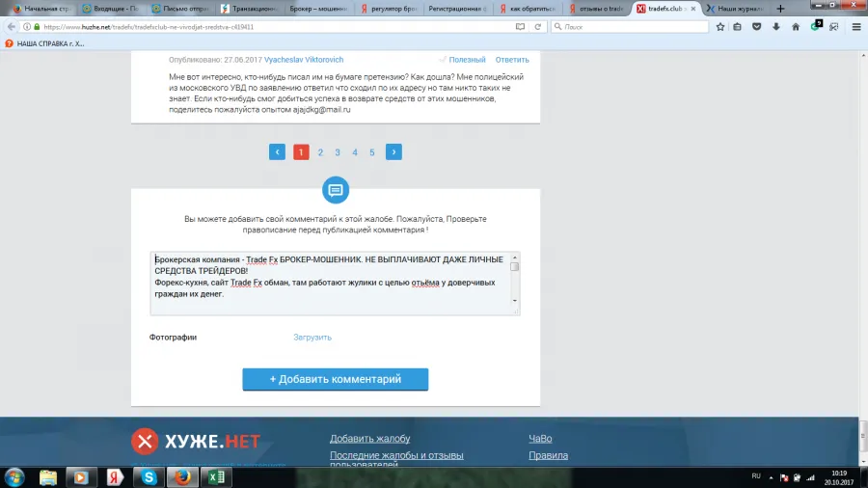Image resolution: width=868 pixels, height=488 pixels.
Task: Open the ЧаВо footer link
Action: tap(540, 438)
